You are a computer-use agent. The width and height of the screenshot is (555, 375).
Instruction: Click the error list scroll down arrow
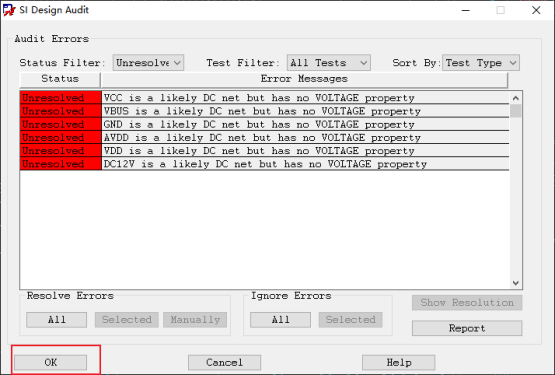pyautogui.click(x=516, y=283)
